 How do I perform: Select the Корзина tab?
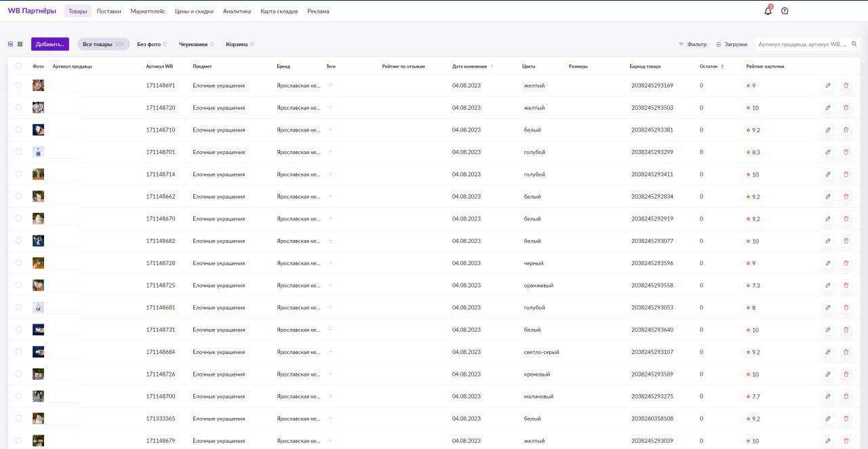click(x=240, y=44)
